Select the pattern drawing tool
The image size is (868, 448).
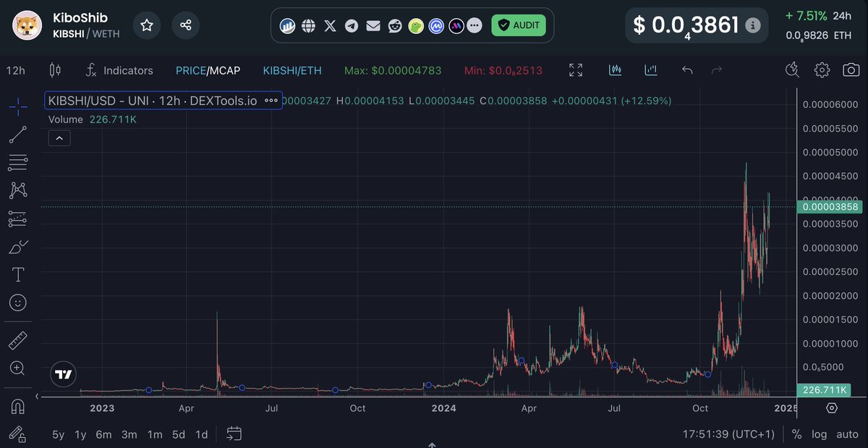pyautogui.click(x=18, y=190)
